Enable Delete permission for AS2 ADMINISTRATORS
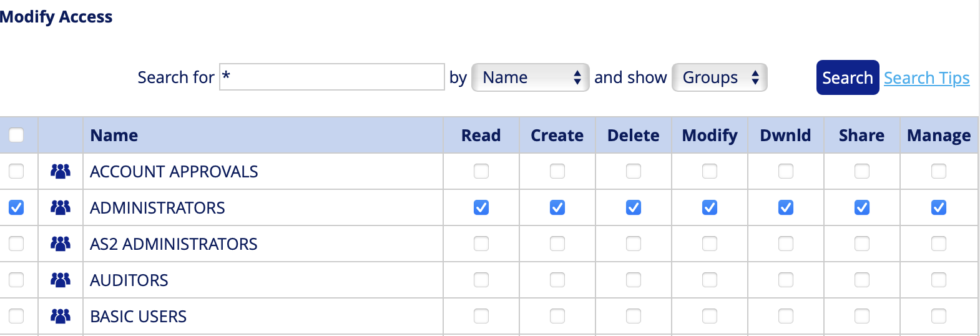This screenshot has width=980, height=336. click(634, 244)
